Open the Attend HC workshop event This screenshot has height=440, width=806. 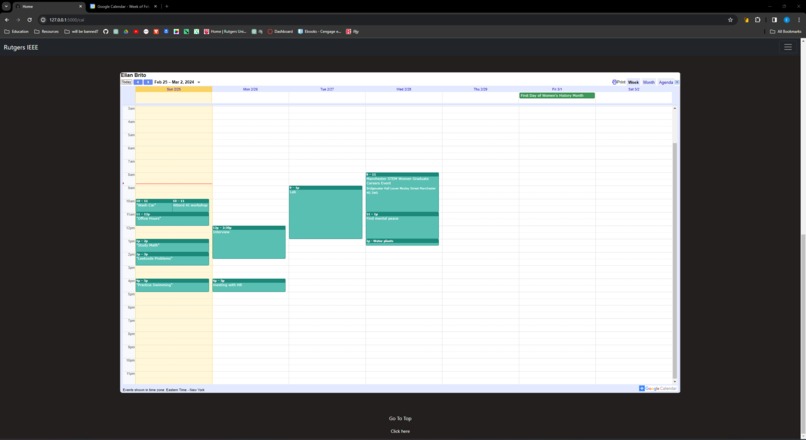[x=191, y=205]
